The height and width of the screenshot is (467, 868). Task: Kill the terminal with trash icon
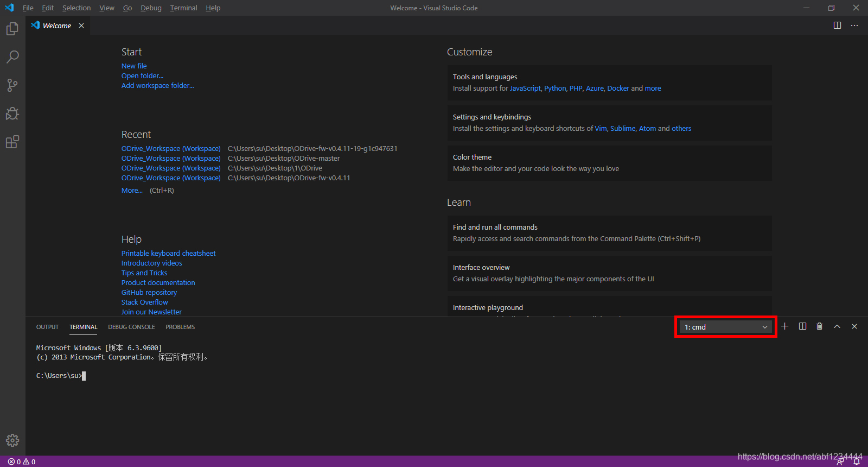(x=820, y=326)
